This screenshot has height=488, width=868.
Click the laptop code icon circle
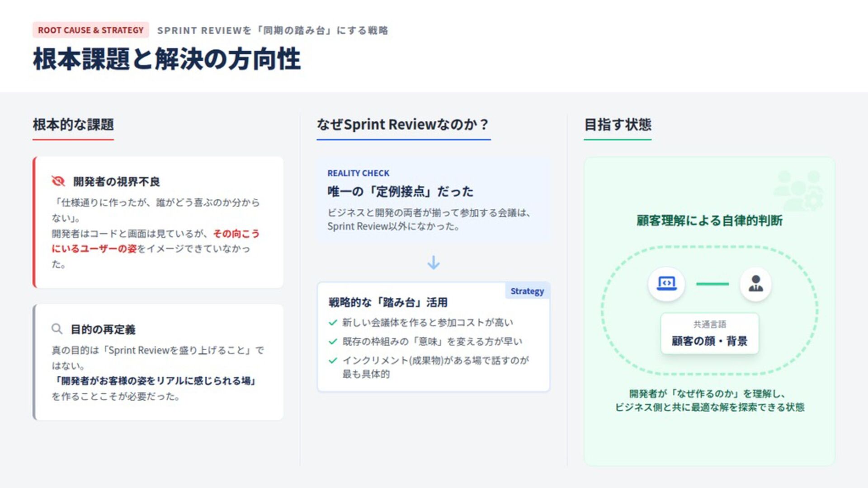(x=666, y=284)
